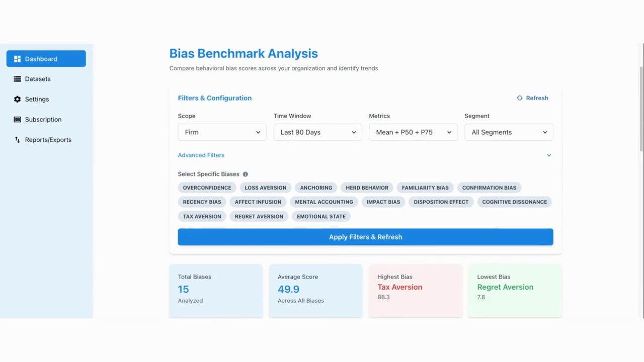Toggle the Recency Bias chip
Image resolution: width=644 pixels, height=362 pixels.
click(202, 202)
